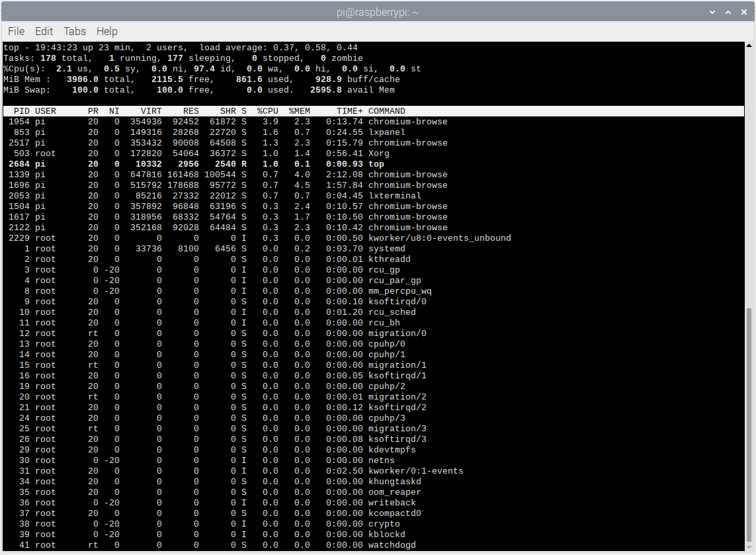
Task: Click the title bar label pi@raspberrypi
Action: coord(377,11)
